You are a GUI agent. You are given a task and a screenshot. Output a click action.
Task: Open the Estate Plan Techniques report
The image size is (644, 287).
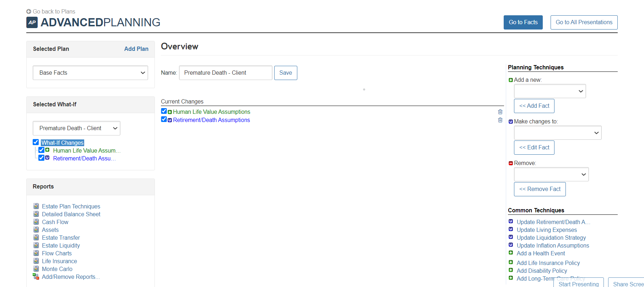[71, 206]
